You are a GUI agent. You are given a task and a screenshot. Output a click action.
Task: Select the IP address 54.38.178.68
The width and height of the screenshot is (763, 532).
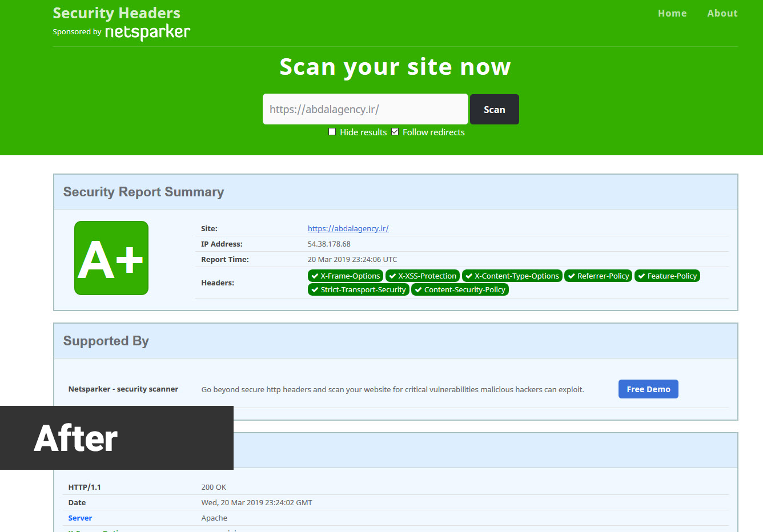(x=329, y=244)
